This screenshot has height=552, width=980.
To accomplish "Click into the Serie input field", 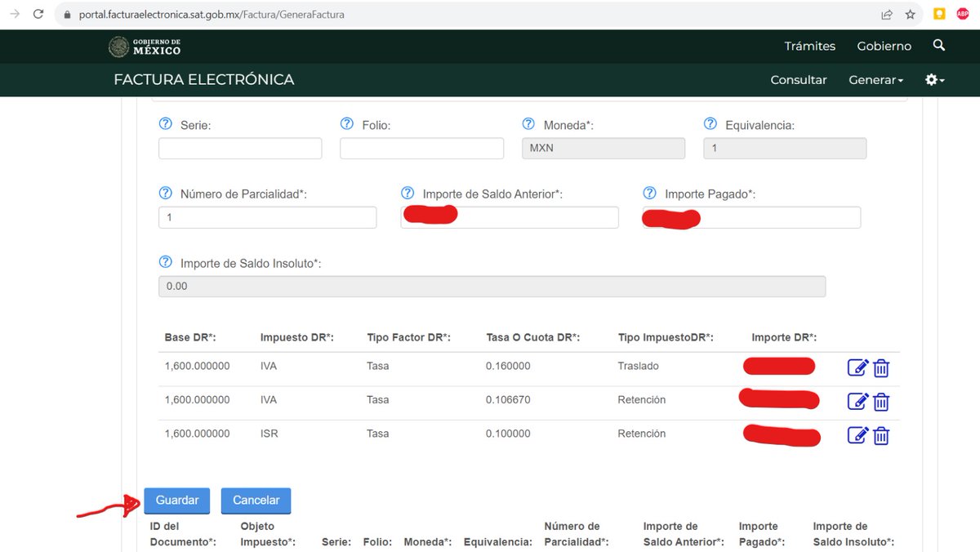I will (240, 148).
